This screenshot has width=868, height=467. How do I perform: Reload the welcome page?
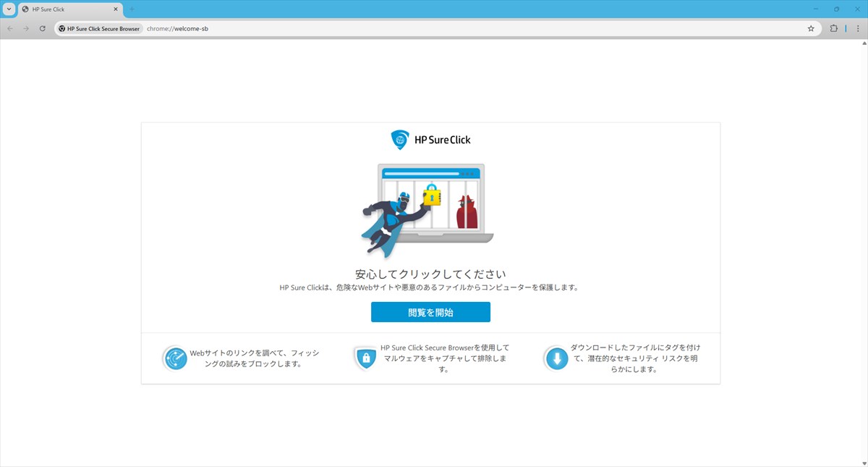pyautogui.click(x=43, y=29)
